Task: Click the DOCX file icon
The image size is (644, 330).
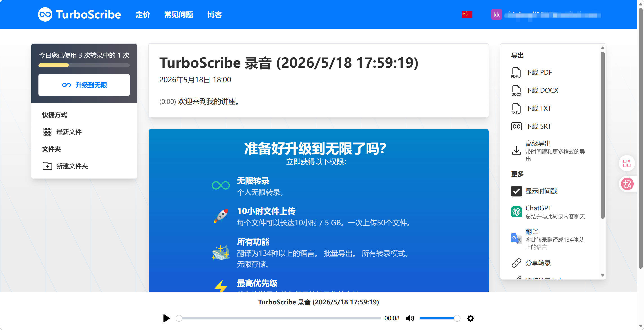Action: click(x=516, y=91)
